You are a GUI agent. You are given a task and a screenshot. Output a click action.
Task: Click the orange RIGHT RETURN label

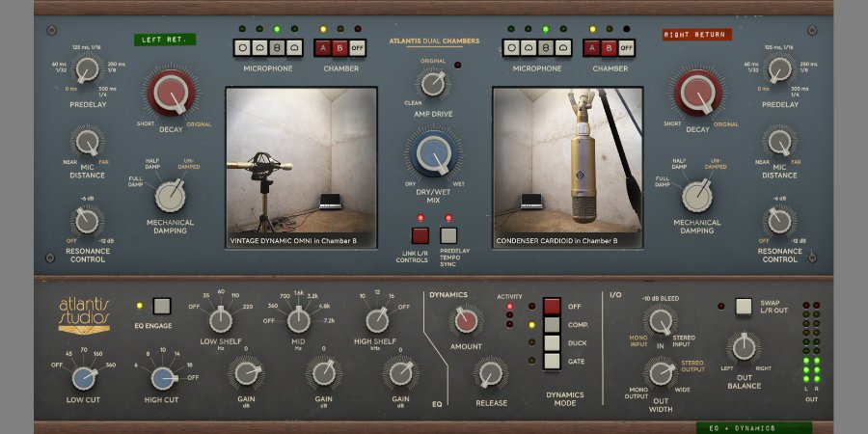pyautogui.click(x=697, y=35)
